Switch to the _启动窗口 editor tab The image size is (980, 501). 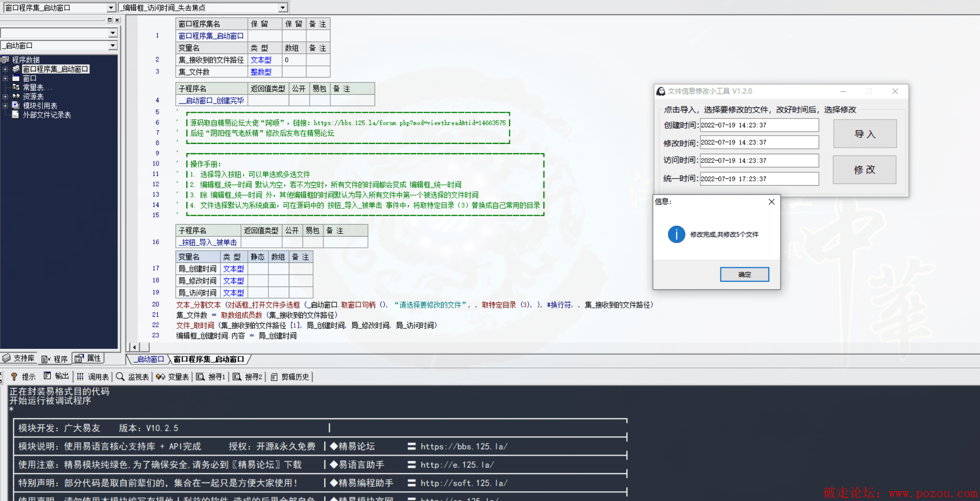click(x=150, y=360)
